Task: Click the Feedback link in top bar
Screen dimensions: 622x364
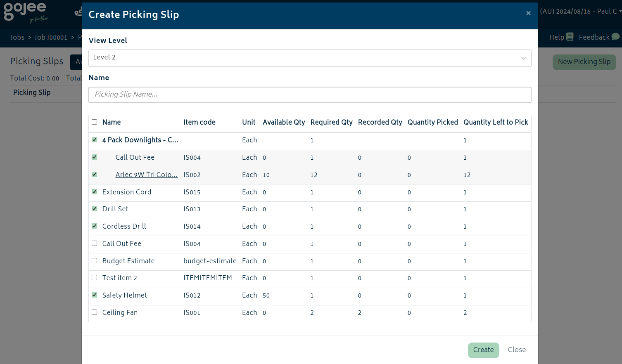Action: [594, 37]
